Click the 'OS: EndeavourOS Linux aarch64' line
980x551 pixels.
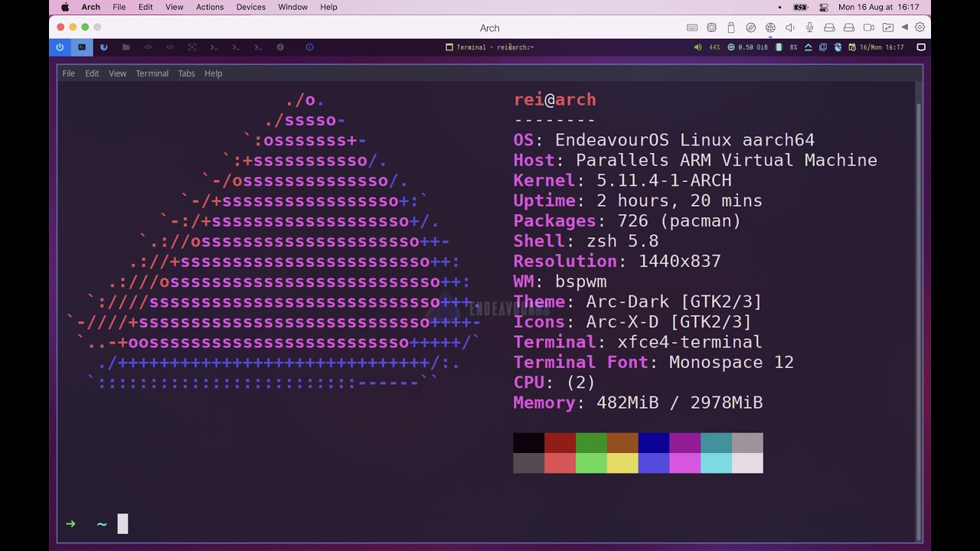tap(664, 140)
